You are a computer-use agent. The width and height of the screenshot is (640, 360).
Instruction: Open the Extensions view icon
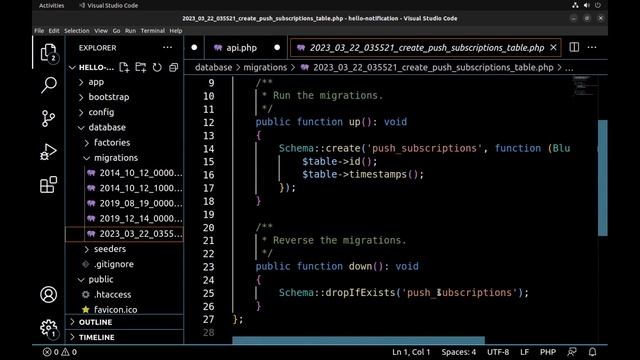[x=49, y=184]
